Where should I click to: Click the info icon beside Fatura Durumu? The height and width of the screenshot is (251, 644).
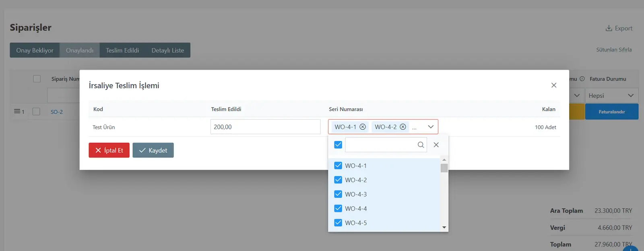pyautogui.click(x=582, y=79)
